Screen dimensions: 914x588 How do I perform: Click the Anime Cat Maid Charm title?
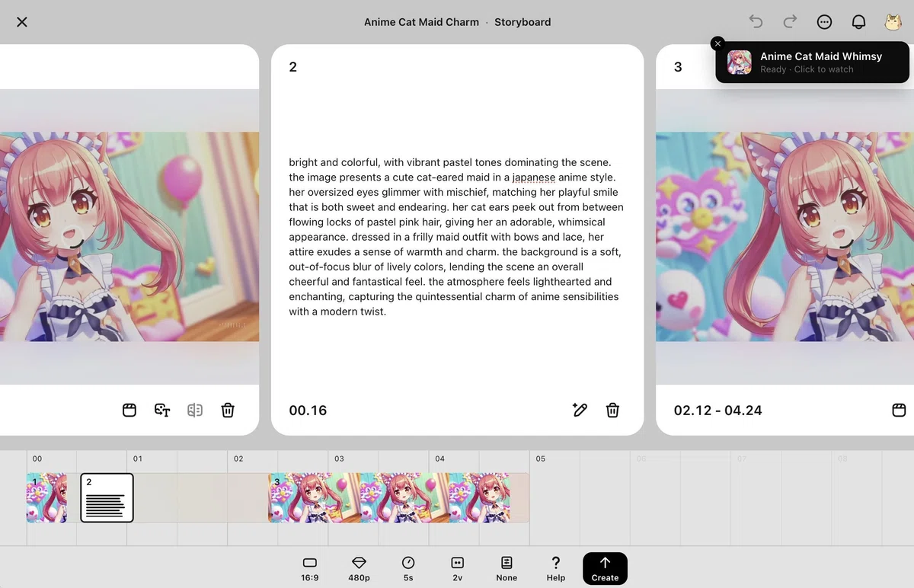pos(421,22)
